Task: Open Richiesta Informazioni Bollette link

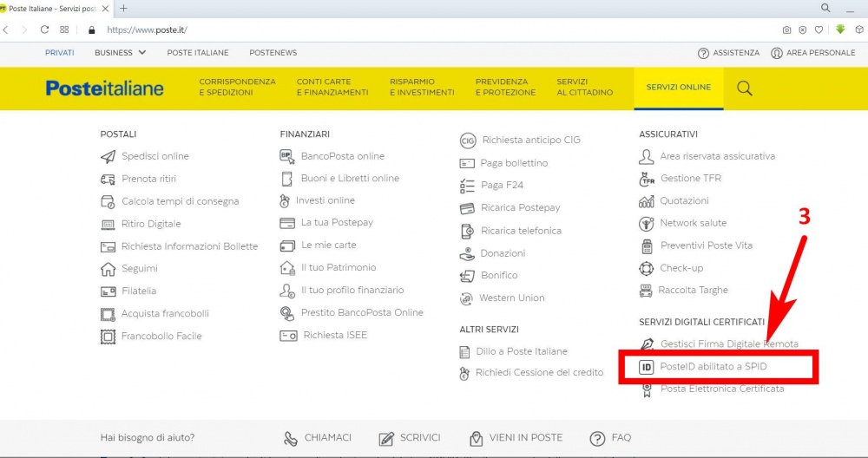Action: coord(190,246)
